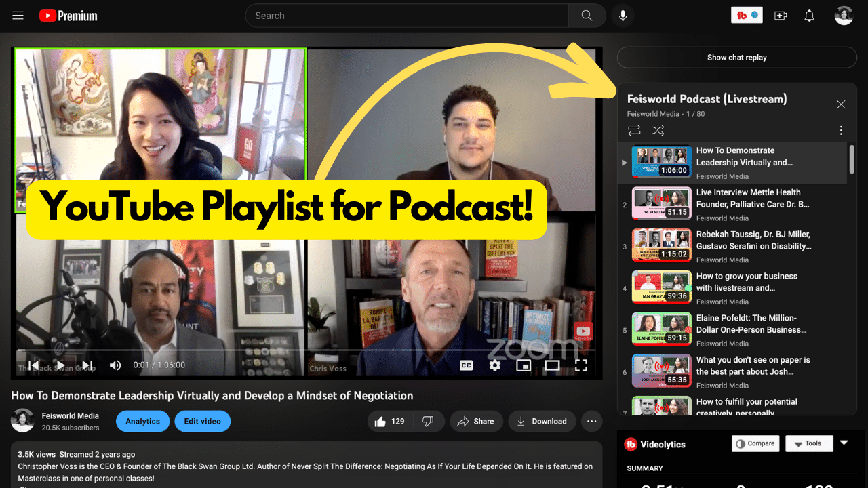Open playlist three-dot options menu
The width and height of the screenshot is (868, 488).
841,130
